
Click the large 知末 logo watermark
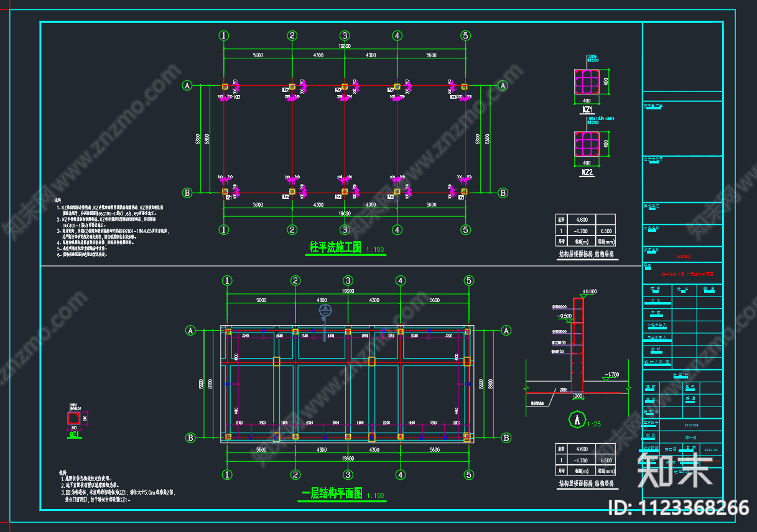675,468
